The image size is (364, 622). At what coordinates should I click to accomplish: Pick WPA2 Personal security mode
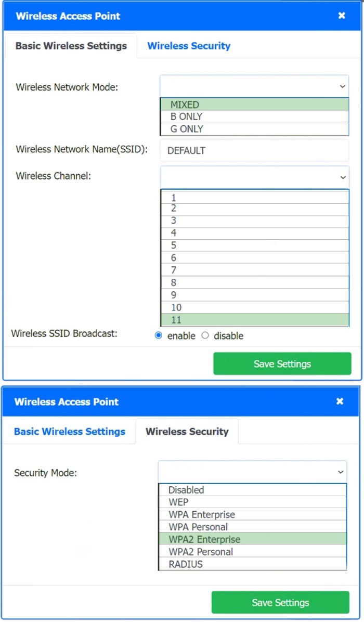253,552
